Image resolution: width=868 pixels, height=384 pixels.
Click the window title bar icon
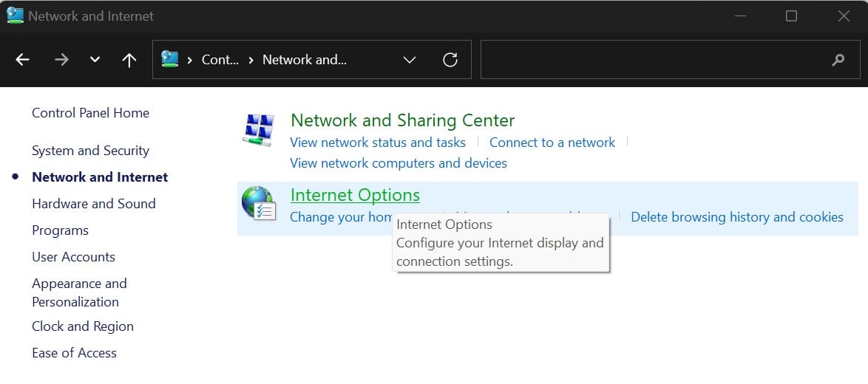click(x=15, y=16)
